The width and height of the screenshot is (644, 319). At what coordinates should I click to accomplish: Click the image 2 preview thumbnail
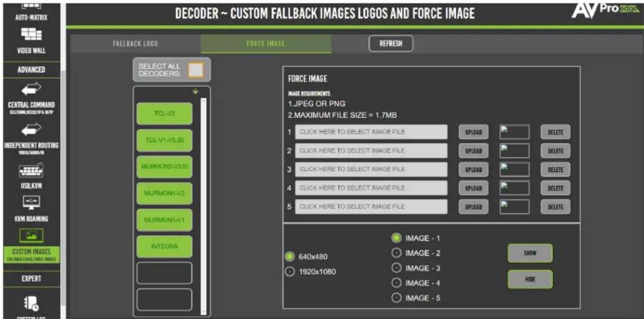pos(514,151)
